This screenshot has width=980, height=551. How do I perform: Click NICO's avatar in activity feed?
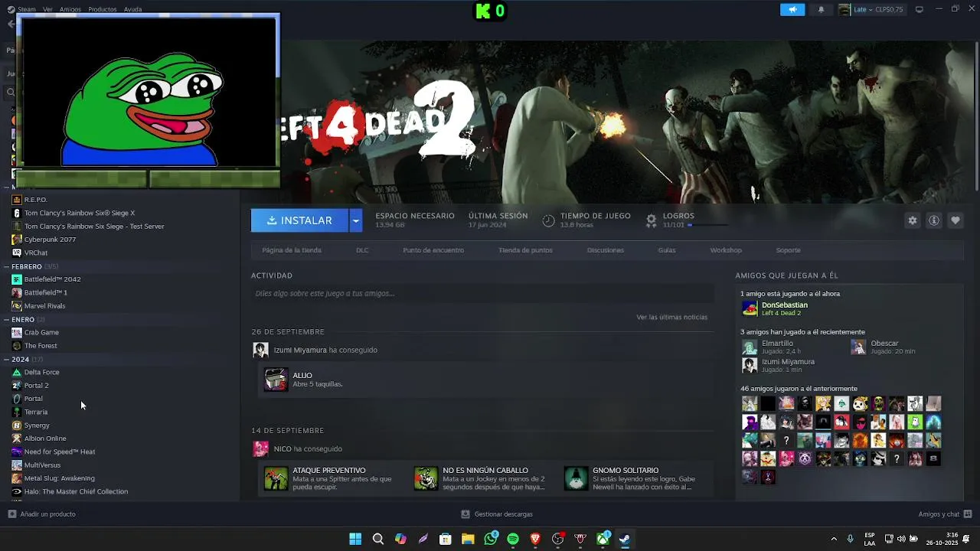pyautogui.click(x=260, y=449)
